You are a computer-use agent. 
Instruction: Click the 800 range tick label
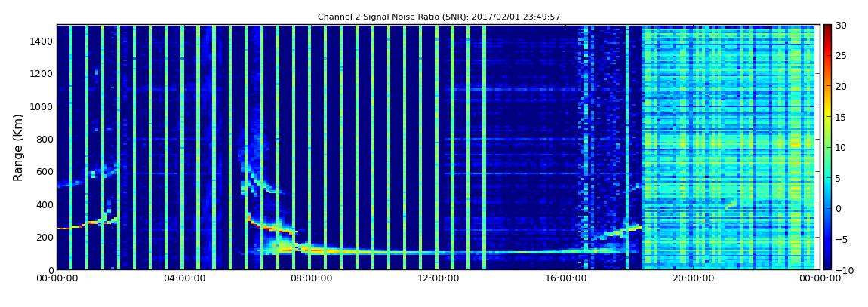pos(44,139)
